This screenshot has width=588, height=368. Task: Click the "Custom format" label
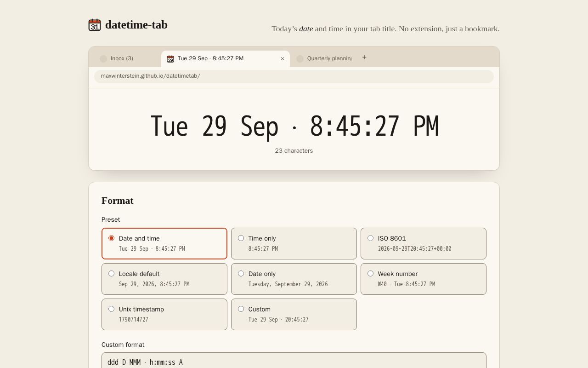coord(123,345)
